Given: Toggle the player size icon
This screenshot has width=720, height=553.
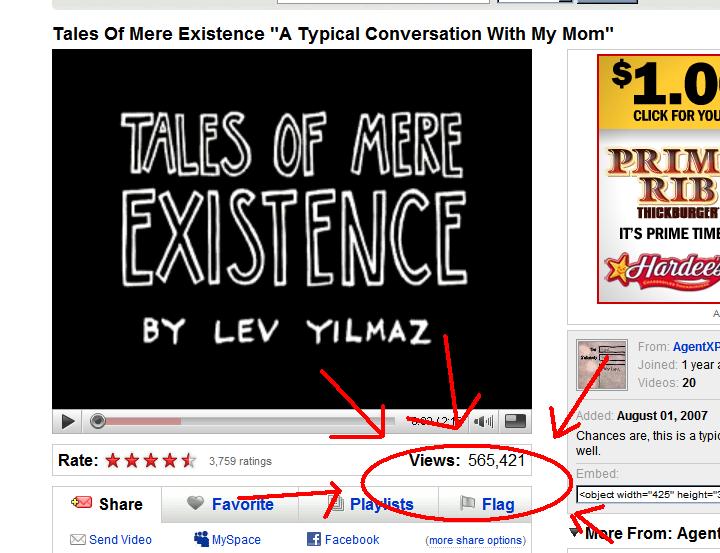Looking at the screenshot, I should tap(515, 421).
